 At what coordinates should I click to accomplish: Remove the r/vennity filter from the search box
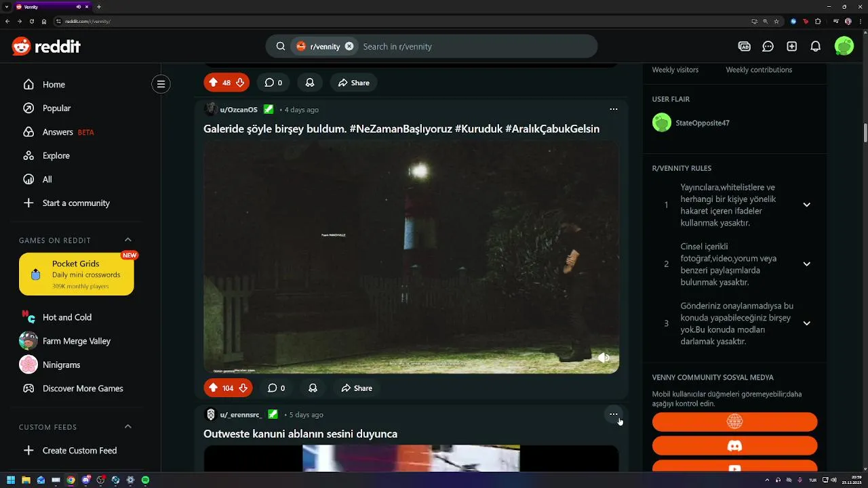tap(349, 46)
